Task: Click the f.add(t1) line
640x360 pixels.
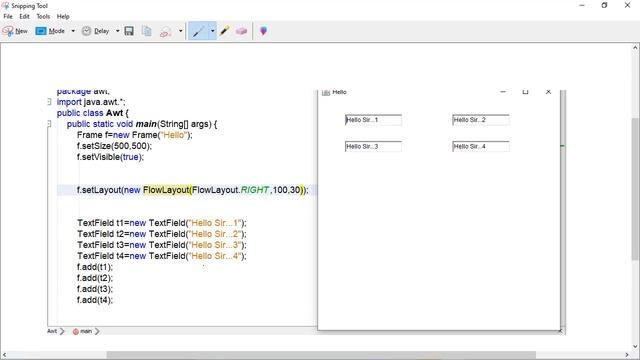Action: 95,267
